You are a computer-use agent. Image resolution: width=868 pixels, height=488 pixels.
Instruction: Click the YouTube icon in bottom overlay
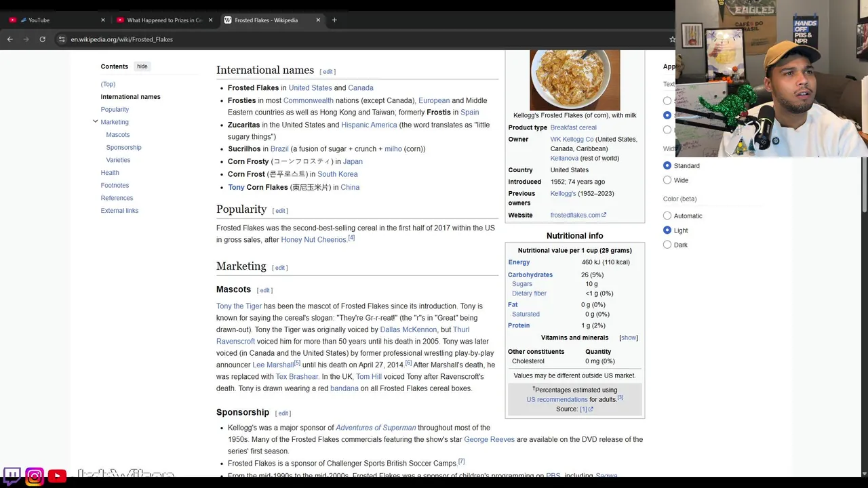coord(57,476)
